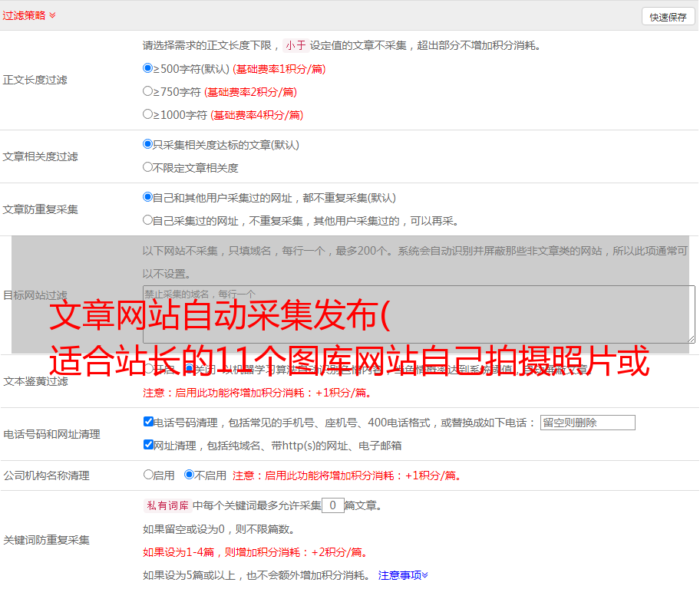
Task: Select 不启用 for 公司机构名称清理
Action: click(x=189, y=475)
